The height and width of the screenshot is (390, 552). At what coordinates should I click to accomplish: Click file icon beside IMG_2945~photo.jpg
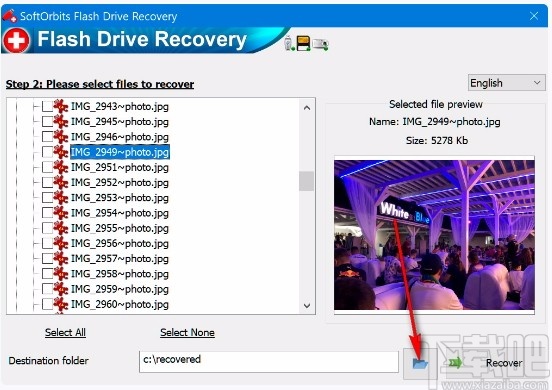point(61,121)
